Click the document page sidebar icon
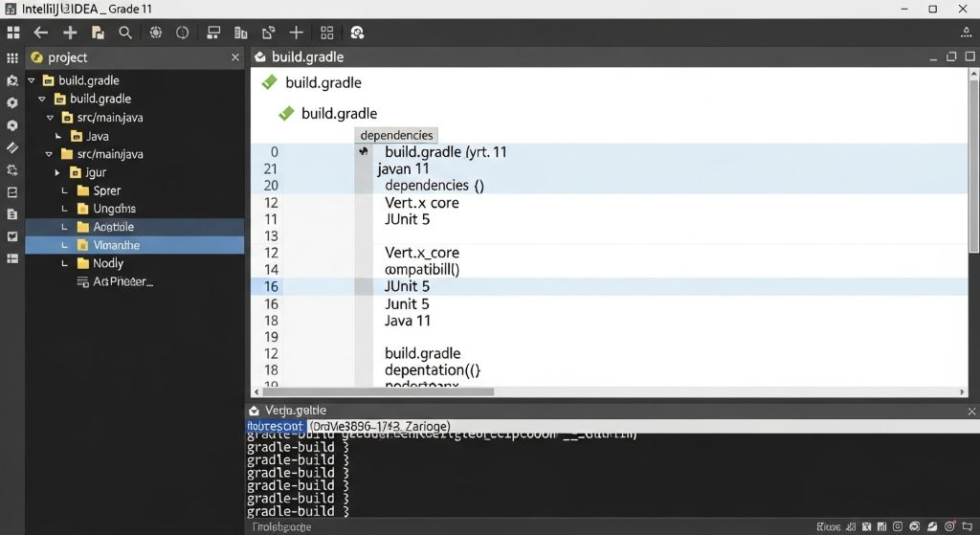 (x=11, y=214)
